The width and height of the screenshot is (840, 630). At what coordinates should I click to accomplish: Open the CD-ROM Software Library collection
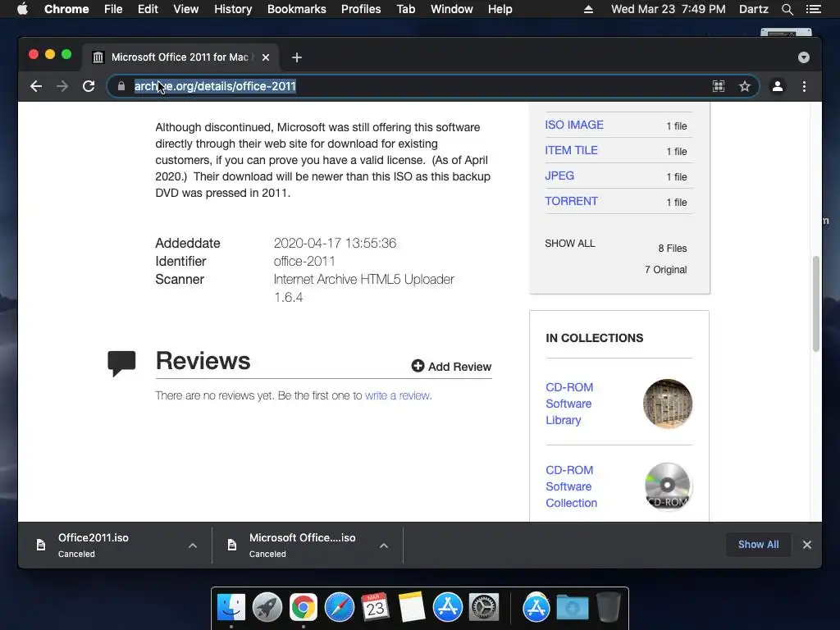coord(569,404)
